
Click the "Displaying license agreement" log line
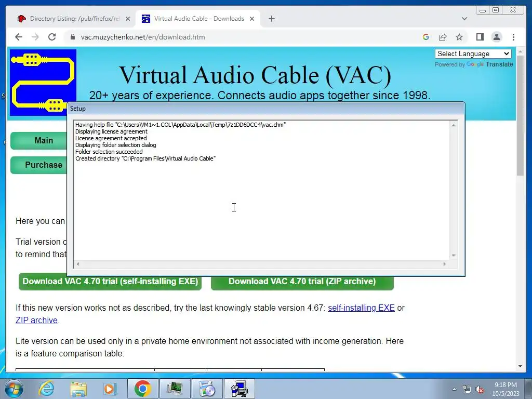[x=111, y=131]
